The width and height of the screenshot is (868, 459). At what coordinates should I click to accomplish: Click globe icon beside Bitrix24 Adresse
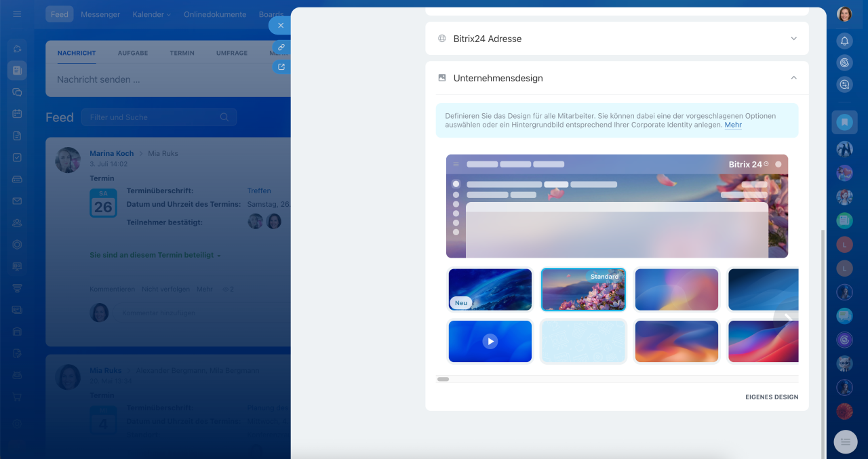tap(442, 39)
